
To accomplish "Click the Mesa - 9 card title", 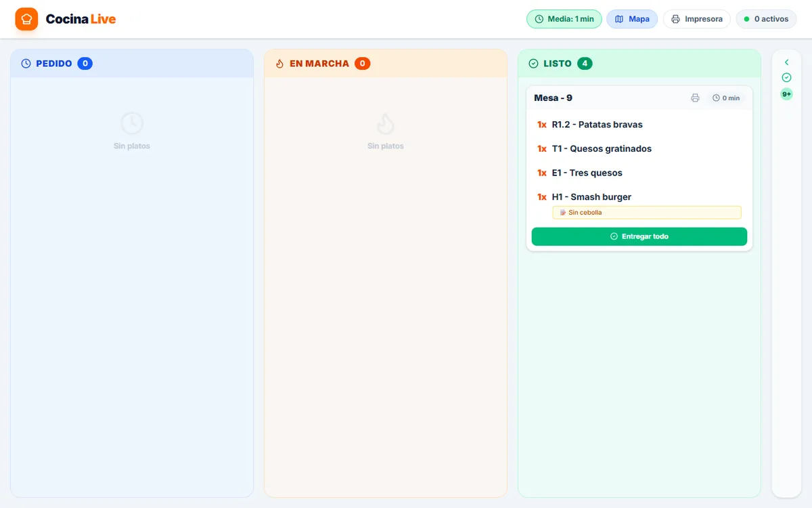I will [x=553, y=98].
